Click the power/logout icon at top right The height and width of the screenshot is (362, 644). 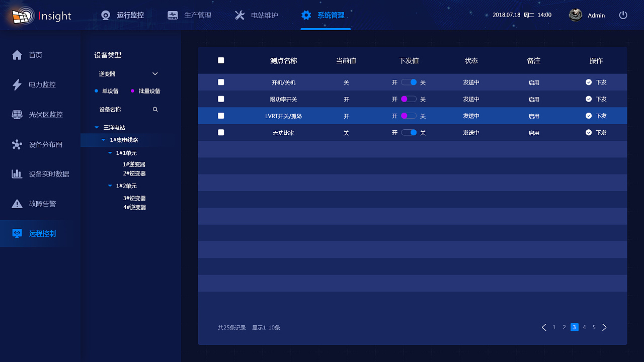(623, 15)
